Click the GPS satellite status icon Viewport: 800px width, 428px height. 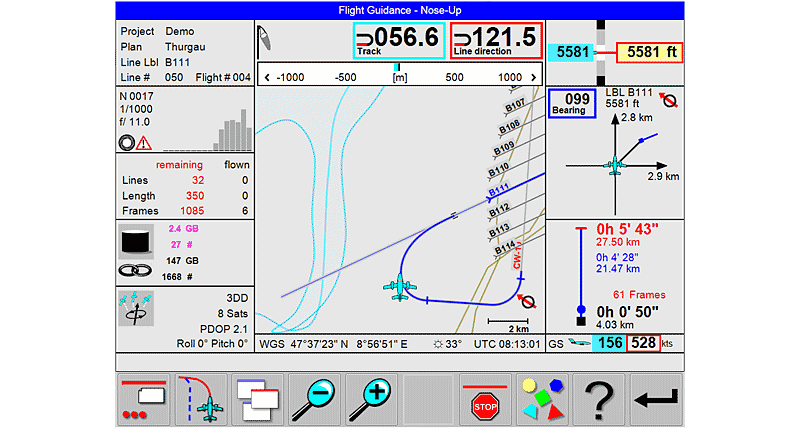(x=133, y=310)
